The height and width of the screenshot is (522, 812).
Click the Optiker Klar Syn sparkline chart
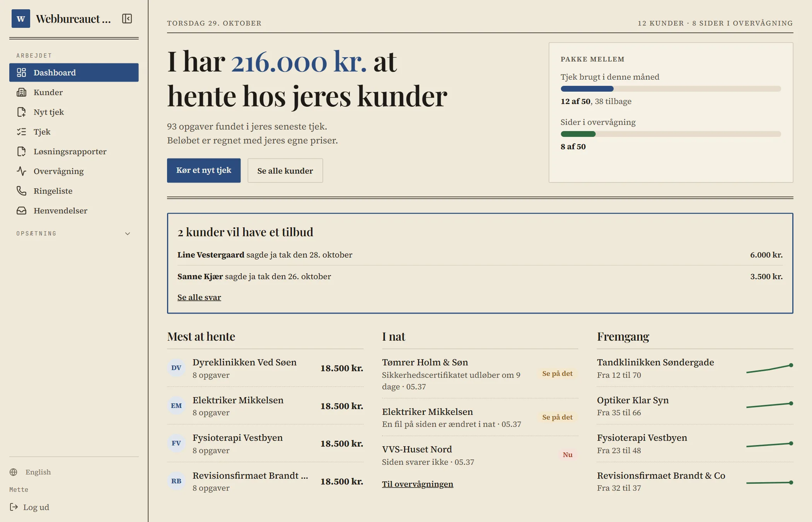[769, 405]
